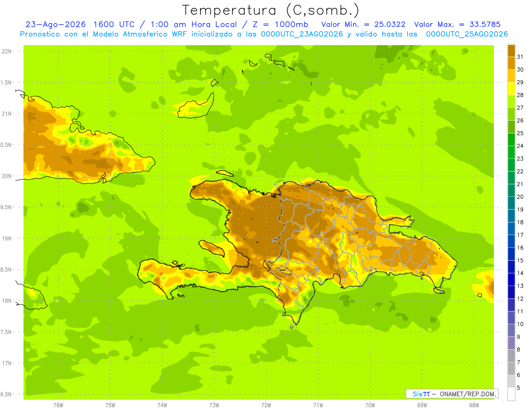
Task: Select the 16–17 blue legend swatch
Action: pyautogui.click(x=511, y=241)
